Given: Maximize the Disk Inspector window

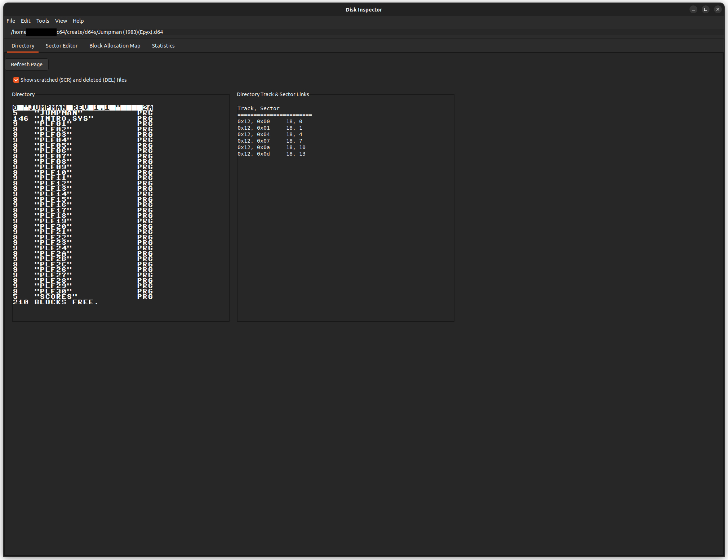Looking at the screenshot, I should (x=705, y=10).
